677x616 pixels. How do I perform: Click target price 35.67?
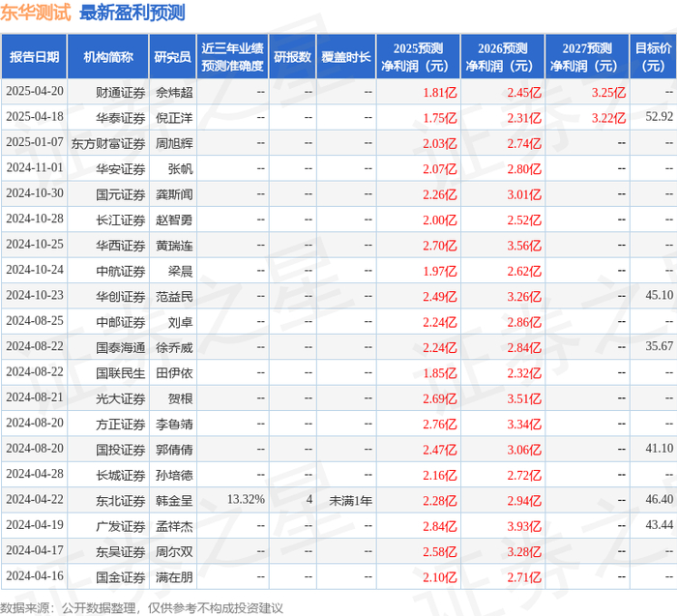659,346
